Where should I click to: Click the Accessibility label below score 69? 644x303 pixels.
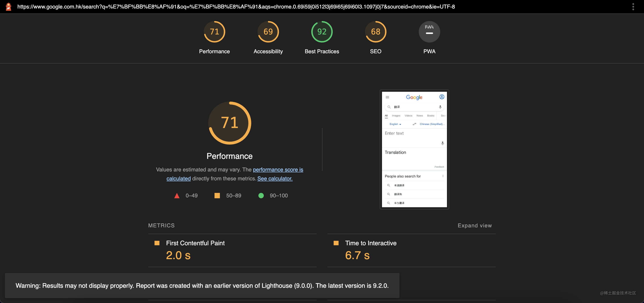[x=268, y=51]
